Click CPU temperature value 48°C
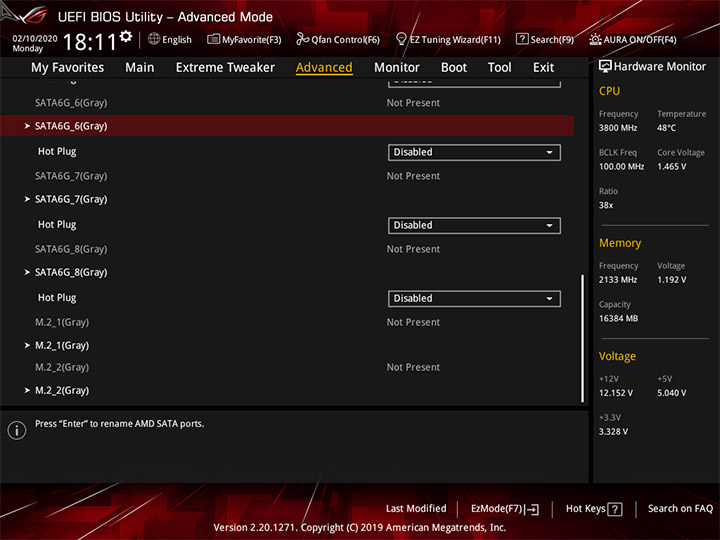 pos(666,128)
